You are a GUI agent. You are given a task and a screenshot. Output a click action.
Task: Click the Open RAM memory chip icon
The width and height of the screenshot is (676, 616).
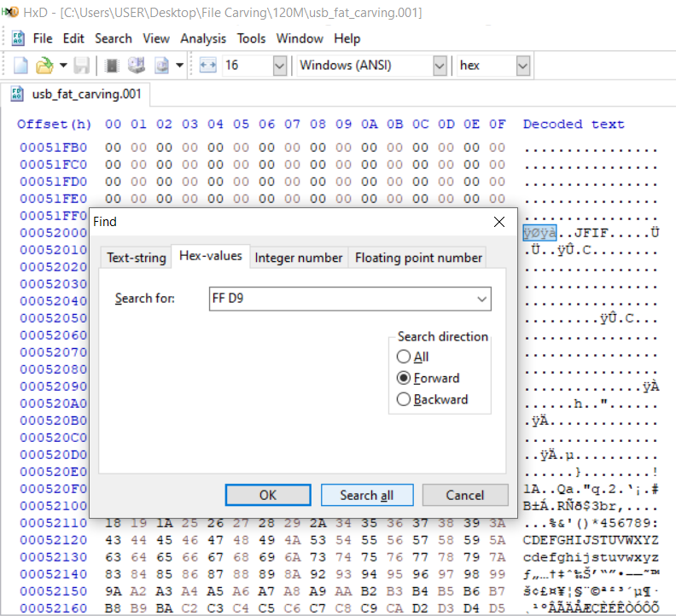coord(112,66)
